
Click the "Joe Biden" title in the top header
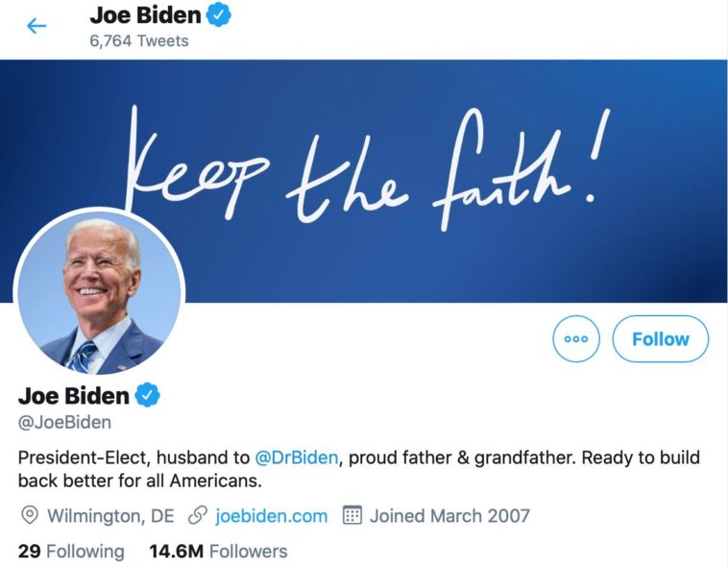coord(145,15)
